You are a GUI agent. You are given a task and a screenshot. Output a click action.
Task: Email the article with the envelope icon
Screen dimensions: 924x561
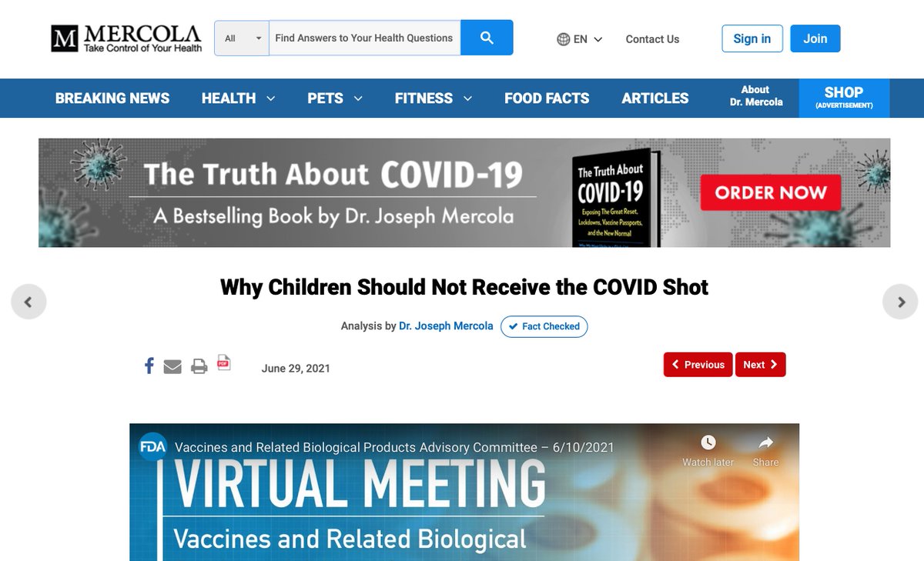[x=172, y=366]
